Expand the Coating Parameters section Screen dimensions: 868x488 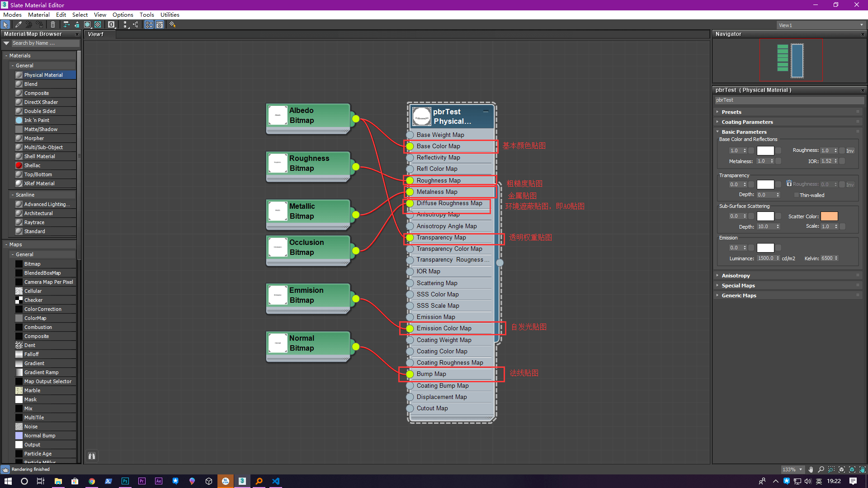(x=747, y=122)
